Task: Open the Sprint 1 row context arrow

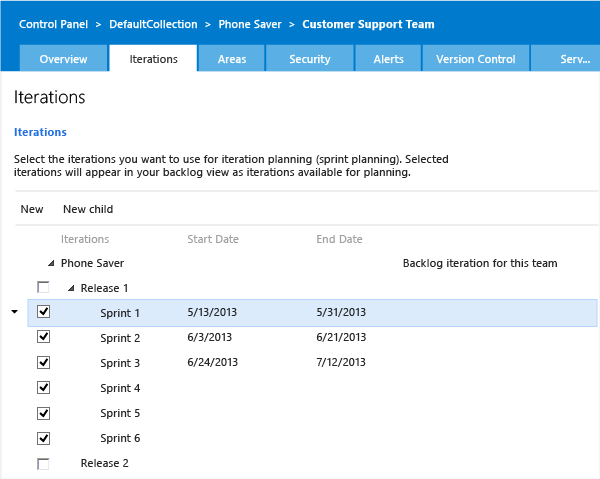Action: 14,313
